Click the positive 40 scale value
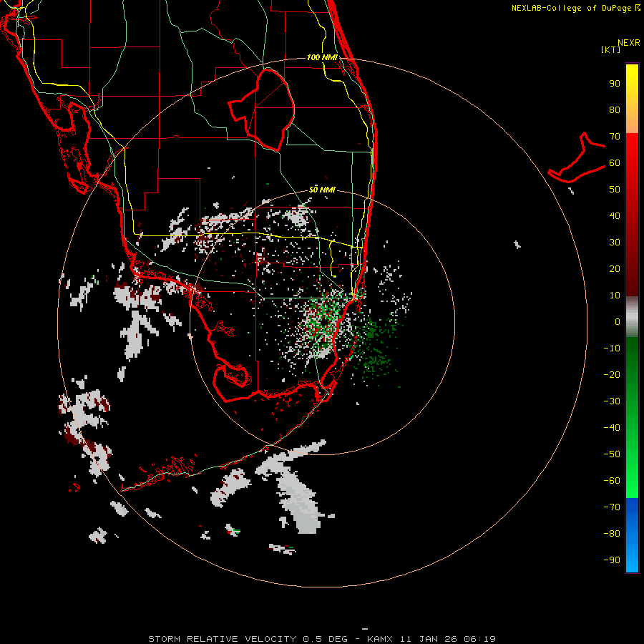Viewport: 644px width, 644px height. coord(615,216)
